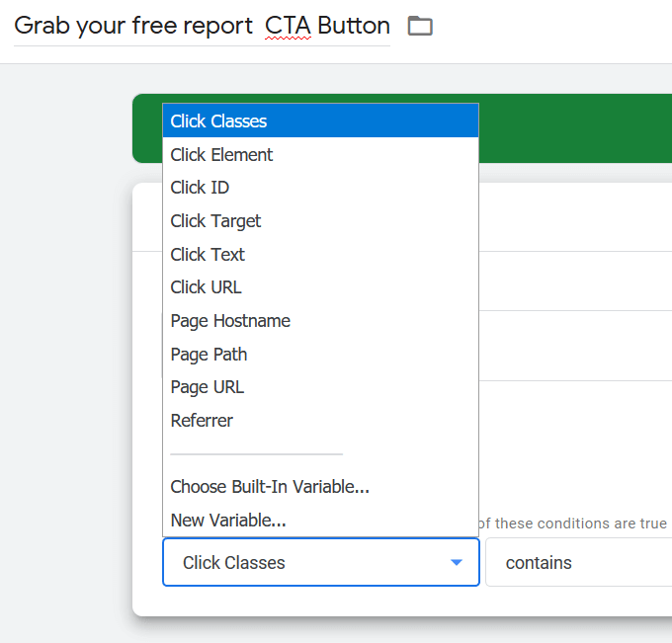Choose Click Element from the variable list
This screenshot has height=643, width=672.
pyautogui.click(x=221, y=155)
